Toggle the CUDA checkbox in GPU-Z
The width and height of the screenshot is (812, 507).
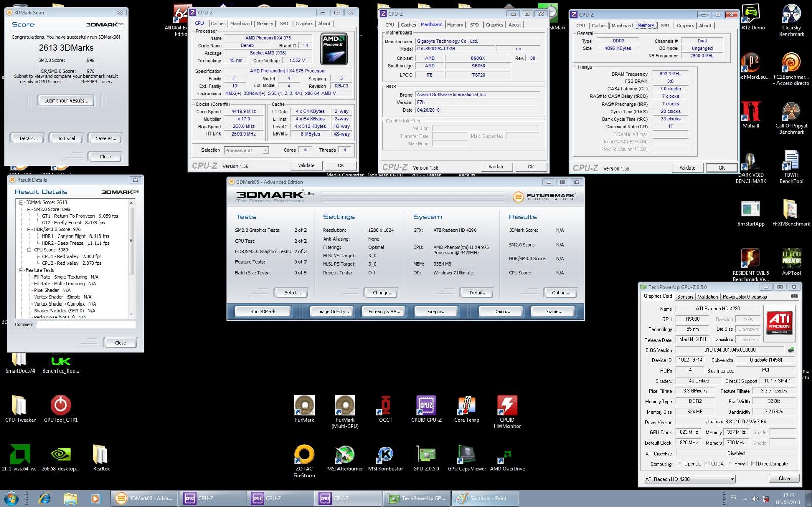[x=706, y=464]
